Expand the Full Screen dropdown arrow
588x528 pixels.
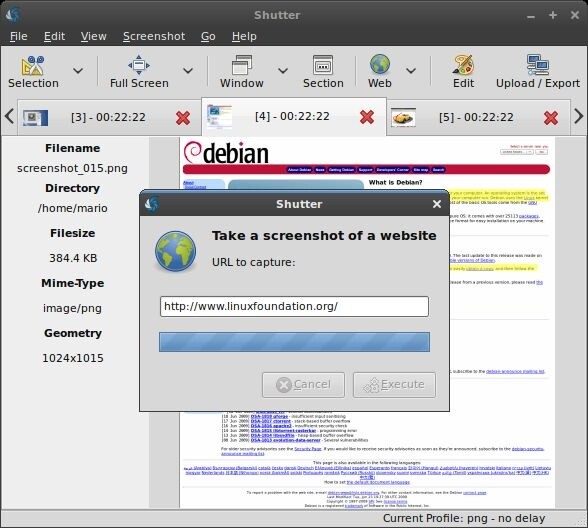[x=188, y=70]
